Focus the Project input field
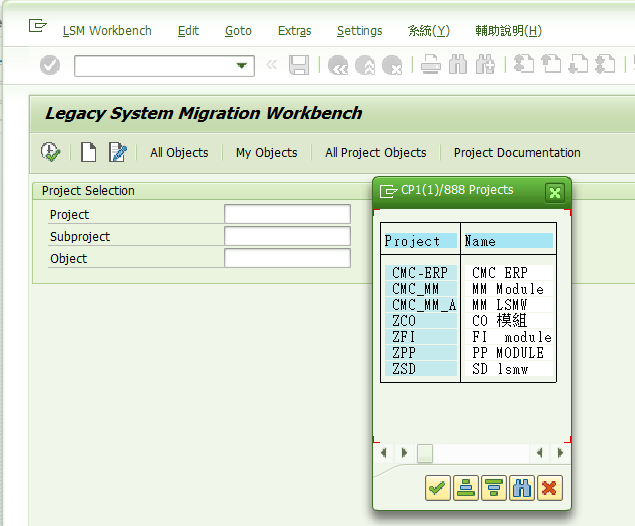This screenshot has height=526, width=635. click(x=287, y=214)
